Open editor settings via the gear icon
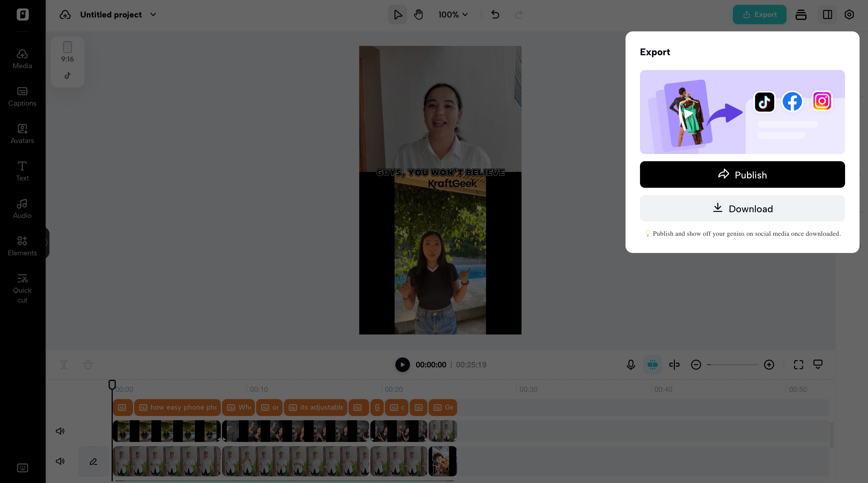 (x=849, y=14)
